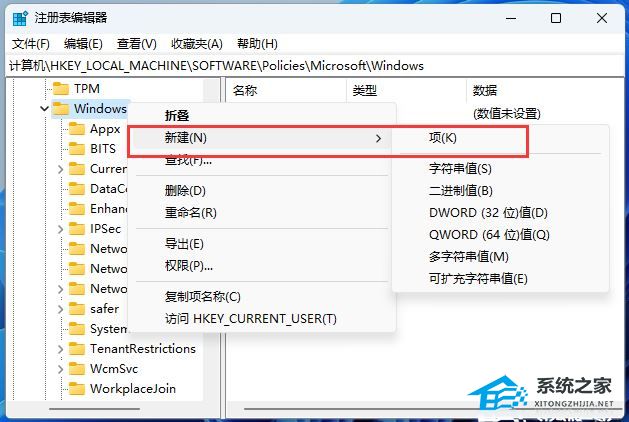This screenshot has height=422, width=629.
Task: Choose 删除(D) in context menu
Action: (x=261, y=190)
